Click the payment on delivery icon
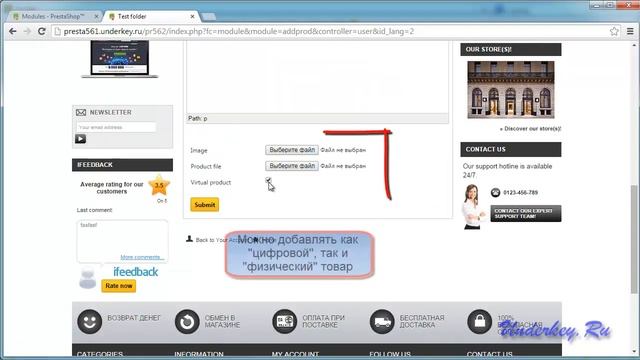The width and height of the screenshot is (640, 360). 284,322
